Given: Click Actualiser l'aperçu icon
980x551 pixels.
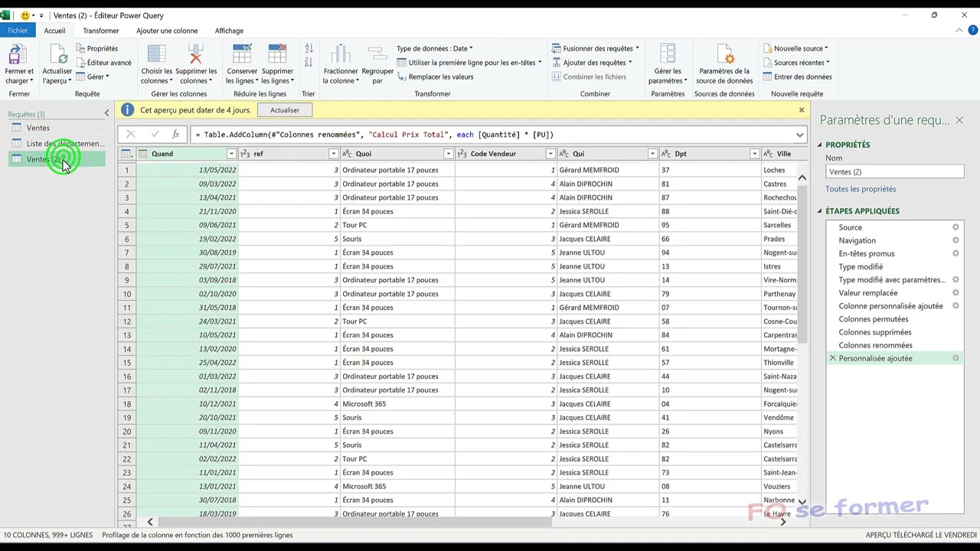Looking at the screenshot, I should click(x=58, y=54).
